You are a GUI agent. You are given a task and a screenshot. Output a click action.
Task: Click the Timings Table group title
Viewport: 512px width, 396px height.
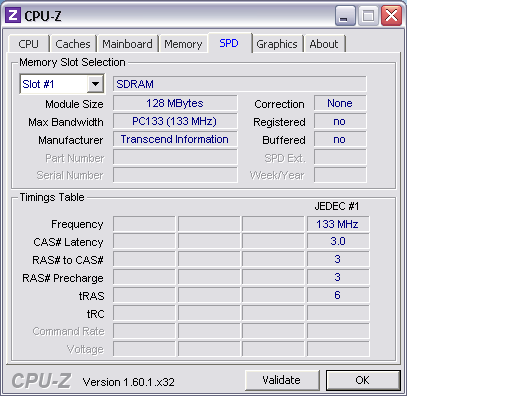52,197
